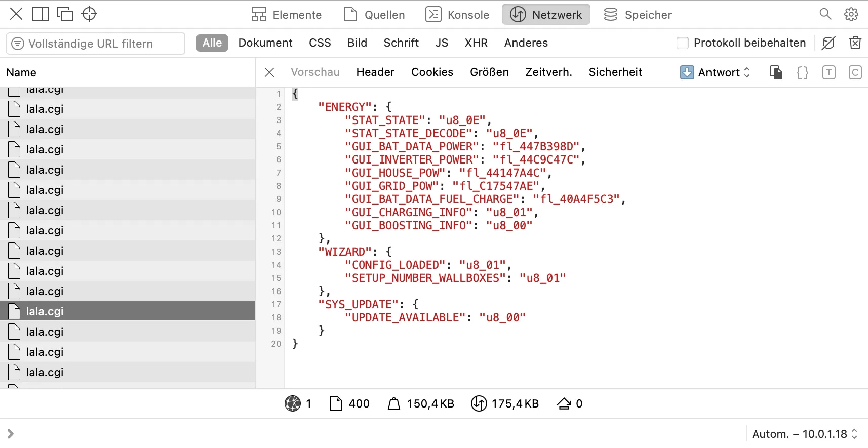The height and width of the screenshot is (448, 868).
Task: Clear network items with the trash icon
Action: (855, 43)
